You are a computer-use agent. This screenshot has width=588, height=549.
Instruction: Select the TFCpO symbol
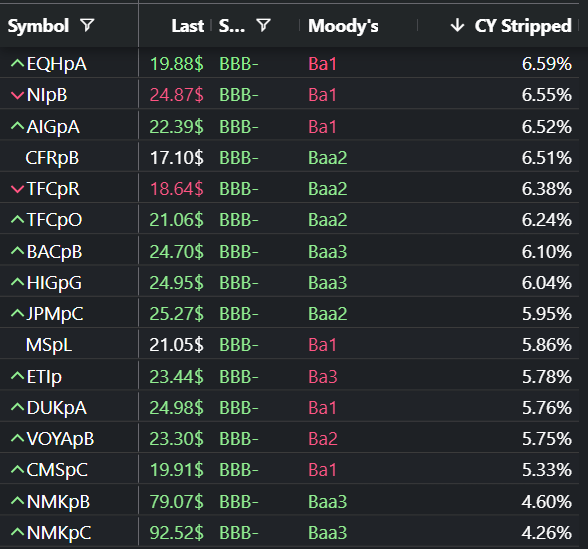(x=54, y=220)
